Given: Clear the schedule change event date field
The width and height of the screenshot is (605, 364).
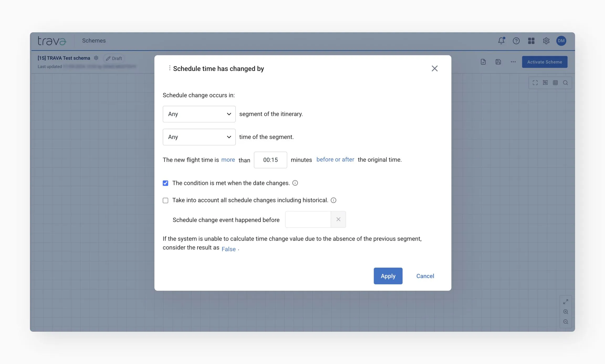Looking at the screenshot, I should (x=338, y=219).
